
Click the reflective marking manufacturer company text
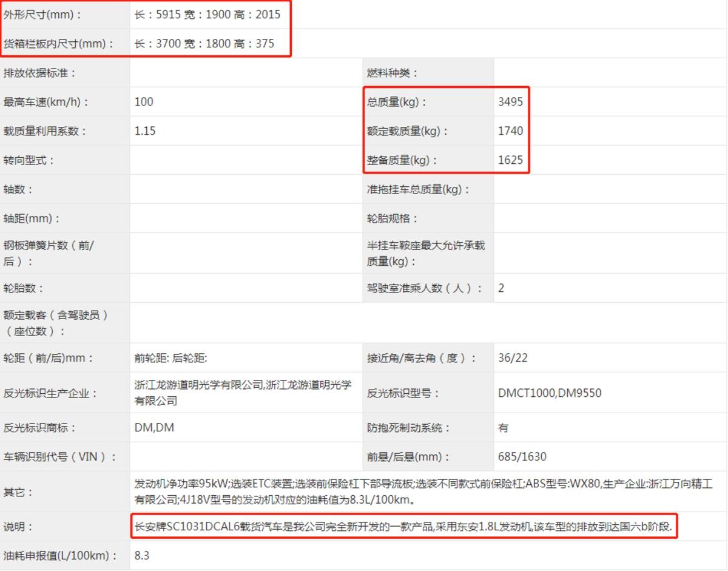pos(243,393)
